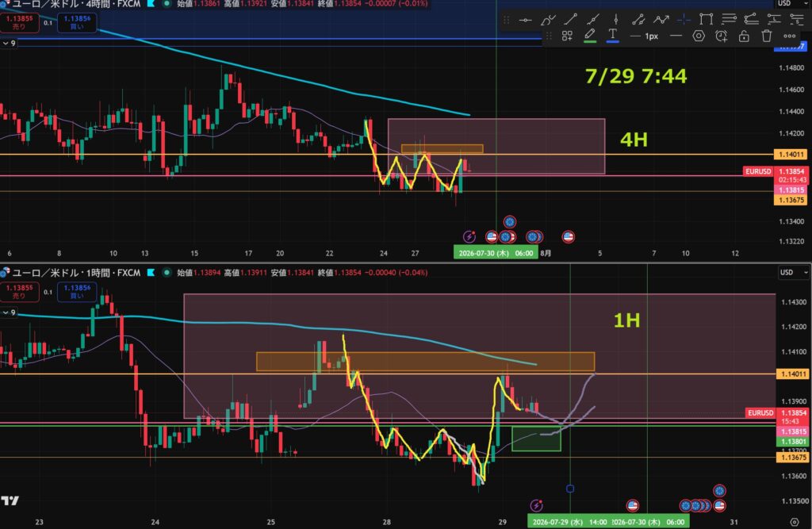
Task: Open the USD currency dropdown on 4-hour chart
Action: (794, 4)
